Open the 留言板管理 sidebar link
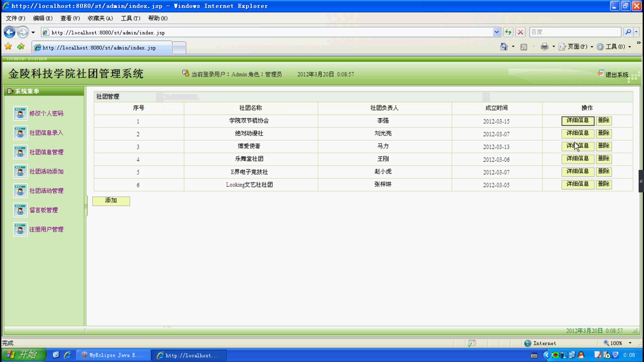The width and height of the screenshot is (644, 362). point(44,210)
